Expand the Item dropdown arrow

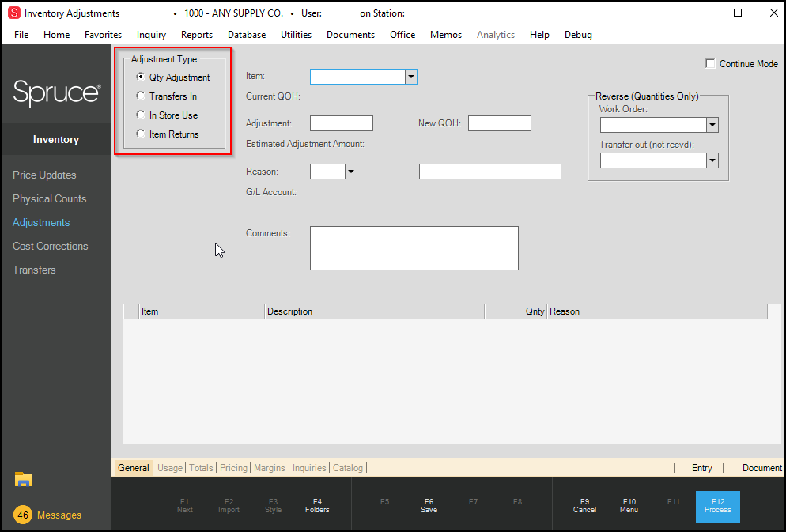(411, 77)
